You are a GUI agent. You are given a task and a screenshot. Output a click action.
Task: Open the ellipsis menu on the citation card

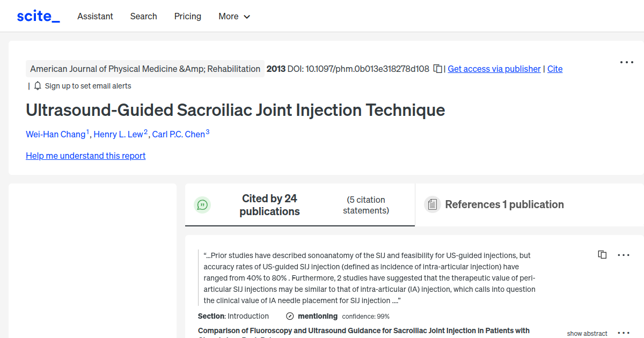point(623,254)
